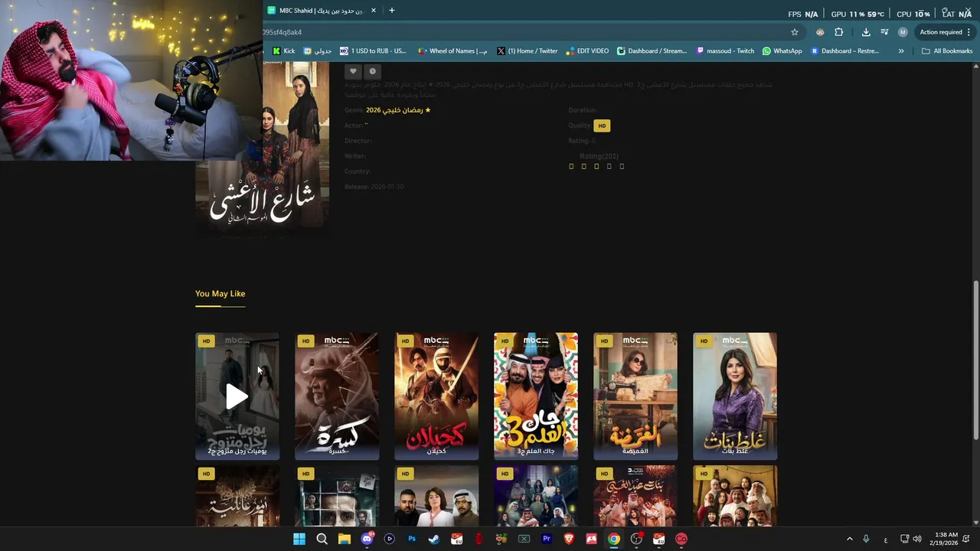
Task: Open Windows taskbar Search
Action: point(322,539)
